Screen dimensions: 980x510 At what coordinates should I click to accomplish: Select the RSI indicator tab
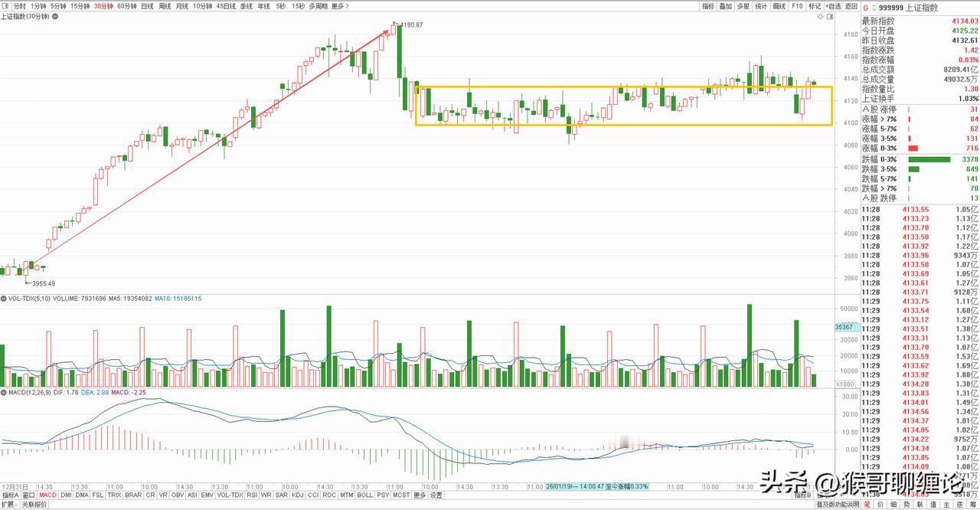coord(252,495)
